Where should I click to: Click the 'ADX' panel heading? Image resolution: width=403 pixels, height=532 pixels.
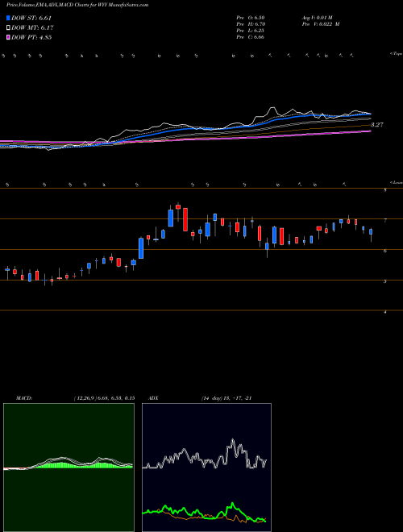pos(153,398)
